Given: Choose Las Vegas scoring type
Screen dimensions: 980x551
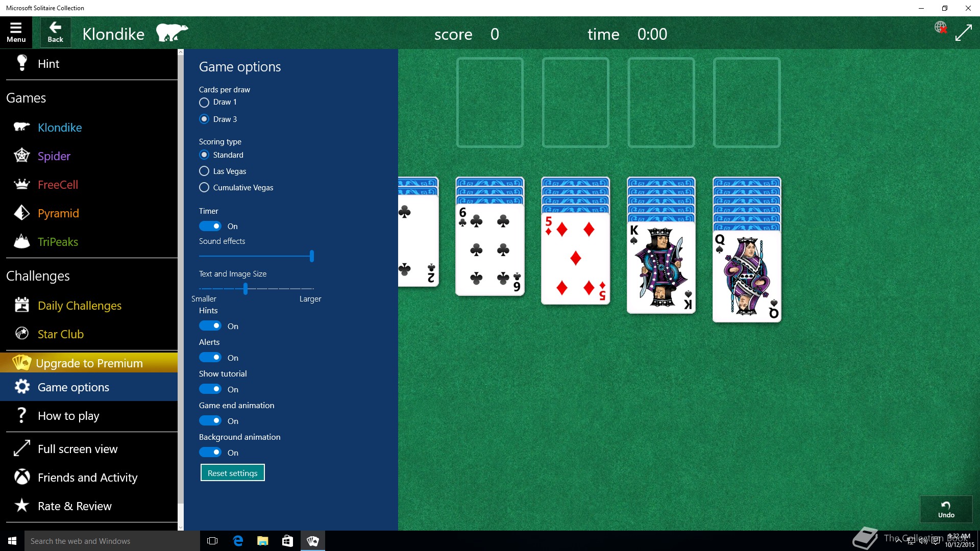Looking at the screenshot, I should tap(204, 171).
